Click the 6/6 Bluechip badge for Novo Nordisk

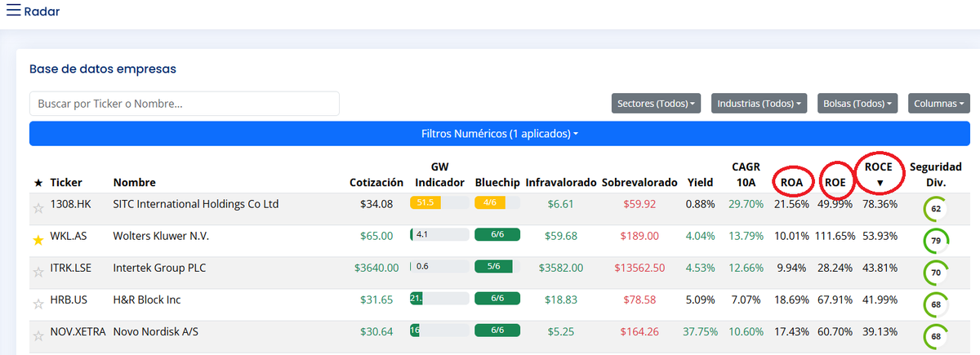(x=497, y=330)
